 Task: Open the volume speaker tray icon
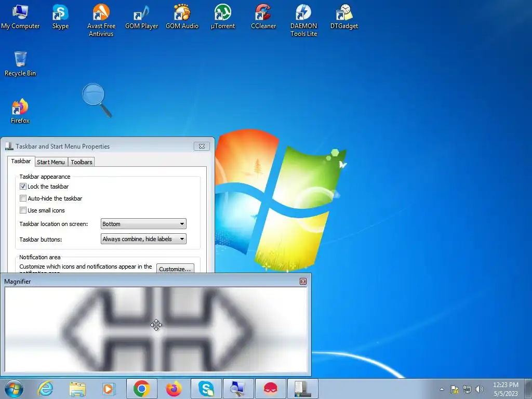[x=480, y=389]
